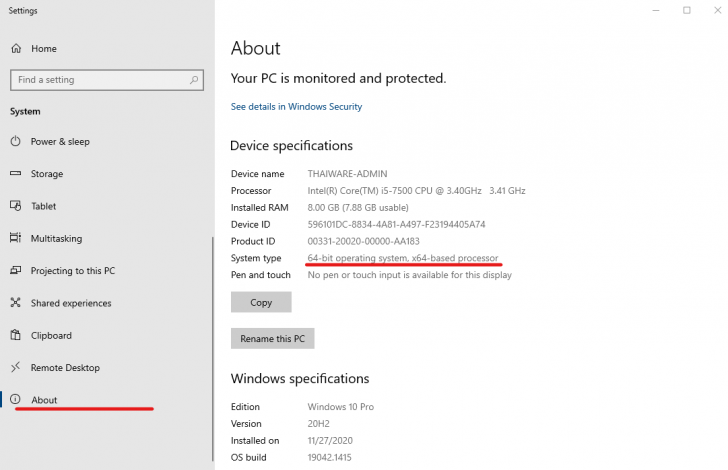The image size is (728, 470).
Task: Click the 20H2 version value
Action: [x=318, y=424]
